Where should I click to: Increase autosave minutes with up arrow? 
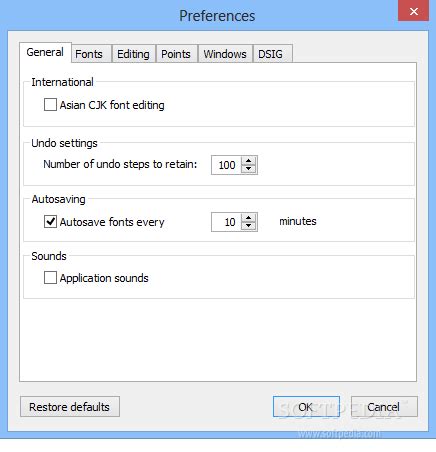[x=248, y=218]
